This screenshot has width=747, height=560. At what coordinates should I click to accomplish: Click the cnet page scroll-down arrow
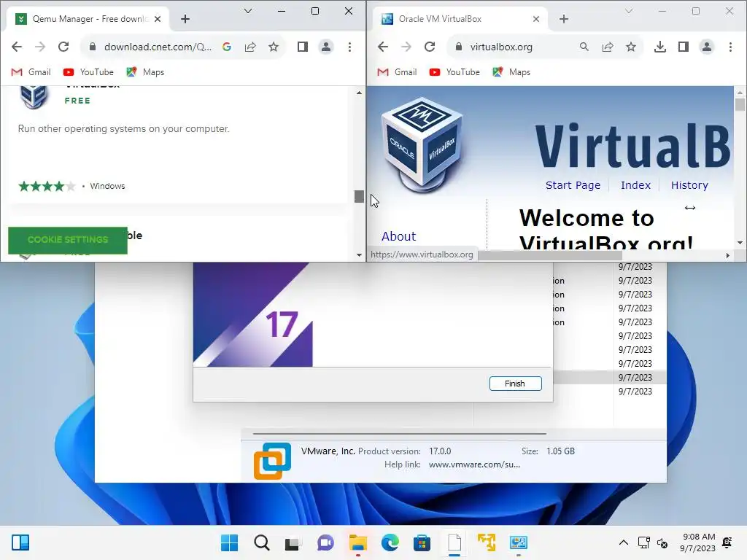point(359,255)
